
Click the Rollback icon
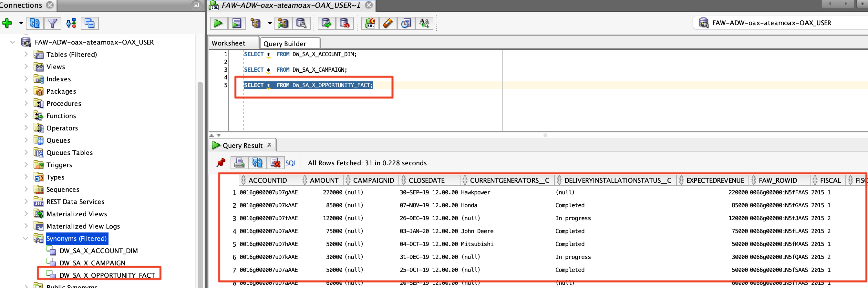(344, 23)
